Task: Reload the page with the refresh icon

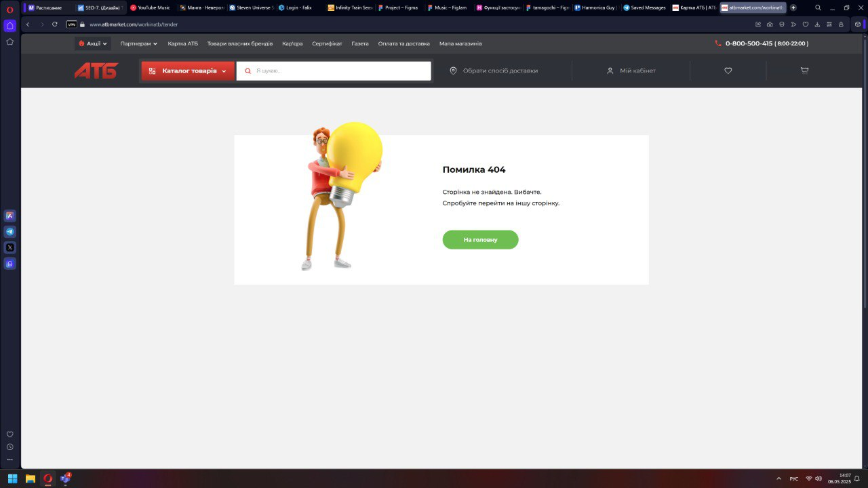Action: click(x=55, y=24)
